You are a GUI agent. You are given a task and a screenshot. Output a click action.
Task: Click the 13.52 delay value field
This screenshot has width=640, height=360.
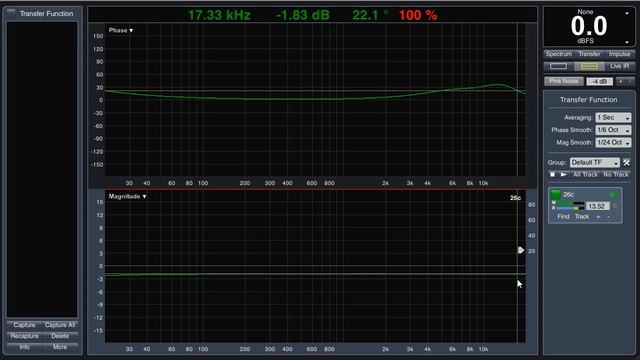click(x=598, y=206)
